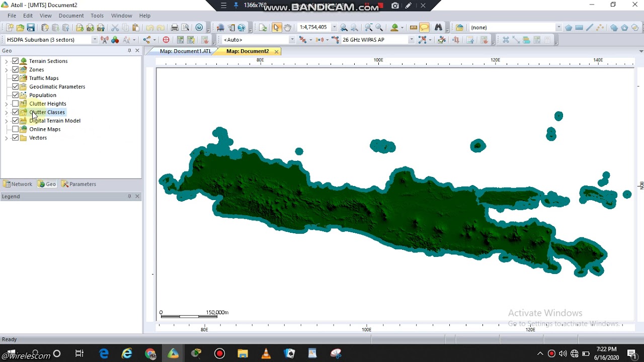Open Print Preview icon
This screenshot has width=644, height=362.
pyautogui.click(x=185, y=28)
